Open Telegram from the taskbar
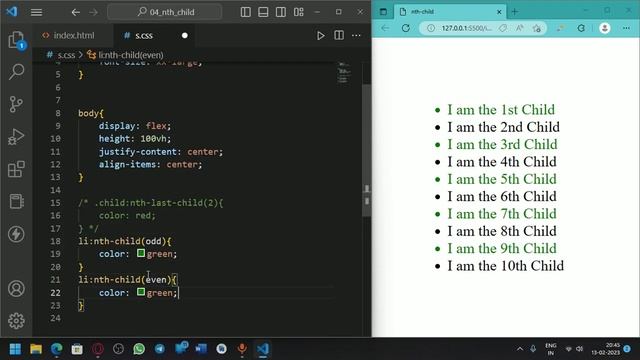Image resolution: width=640 pixels, height=360 pixels. click(160, 349)
